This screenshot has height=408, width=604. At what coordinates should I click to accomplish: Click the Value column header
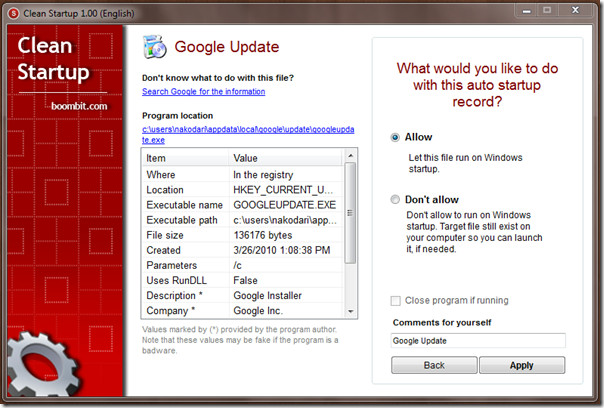coord(285,158)
